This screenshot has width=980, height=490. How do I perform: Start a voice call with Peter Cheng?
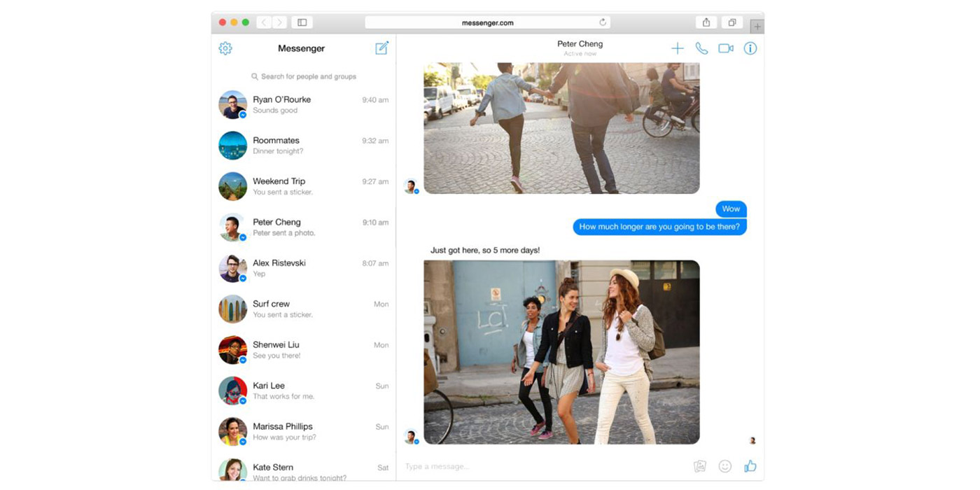coord(701,48)
